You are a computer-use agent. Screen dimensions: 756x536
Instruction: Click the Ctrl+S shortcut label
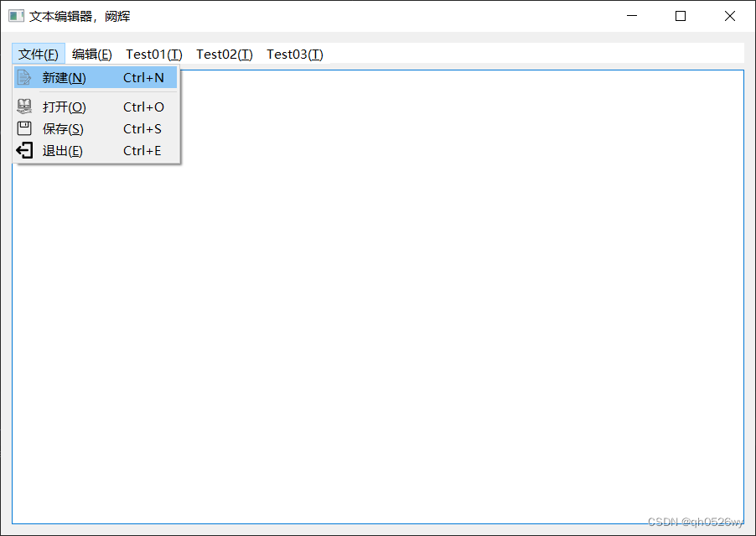pyautogui.click(x=142, y=129)
